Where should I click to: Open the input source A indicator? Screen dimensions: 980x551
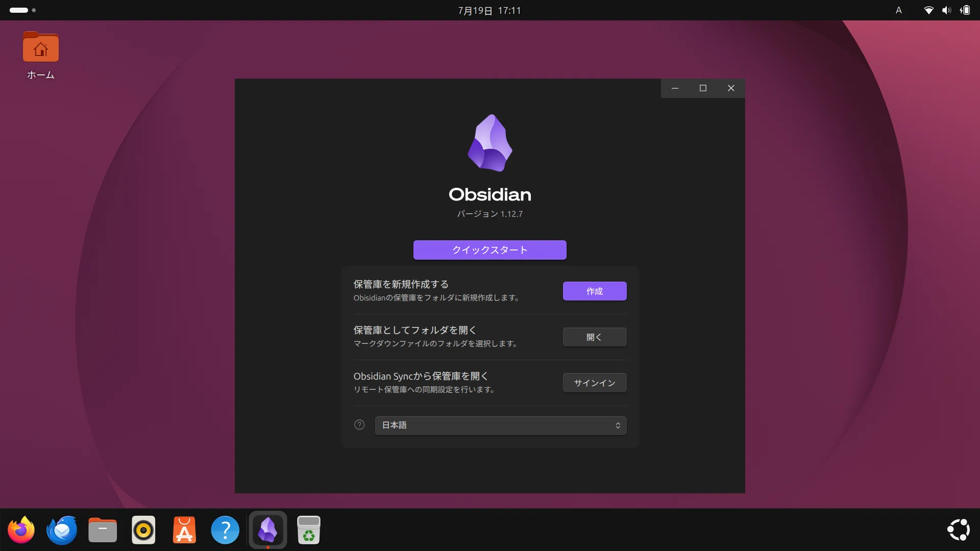[x=899, y=10]
